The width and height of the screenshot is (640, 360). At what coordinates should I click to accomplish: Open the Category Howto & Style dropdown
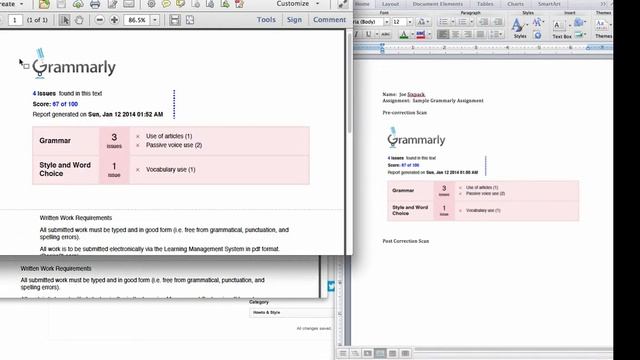[291, 312]
